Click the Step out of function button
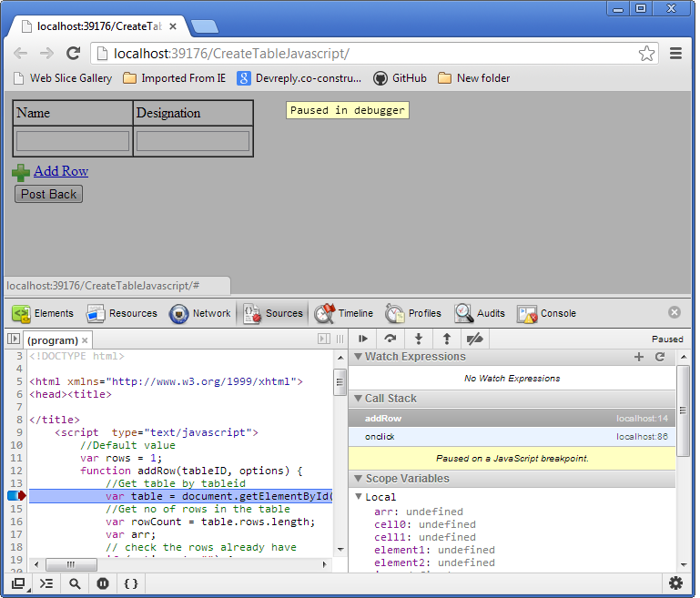700x598 pixels. coord(446,339)
